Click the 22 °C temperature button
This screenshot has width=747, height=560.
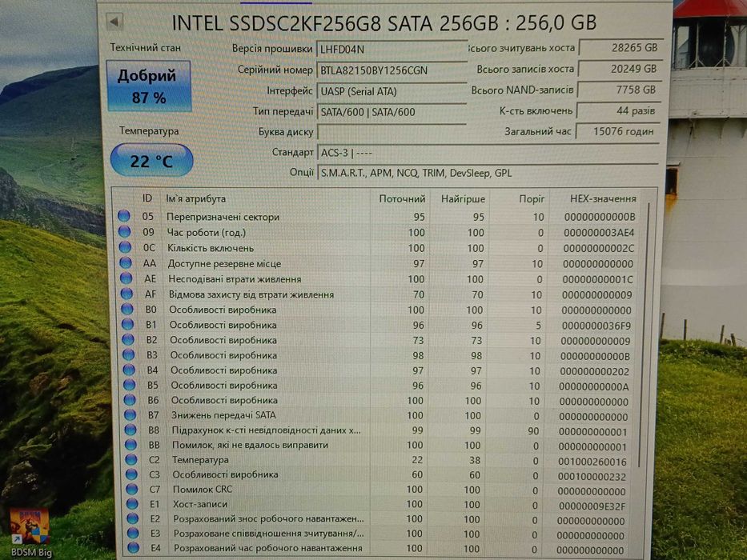pos(151,161)
